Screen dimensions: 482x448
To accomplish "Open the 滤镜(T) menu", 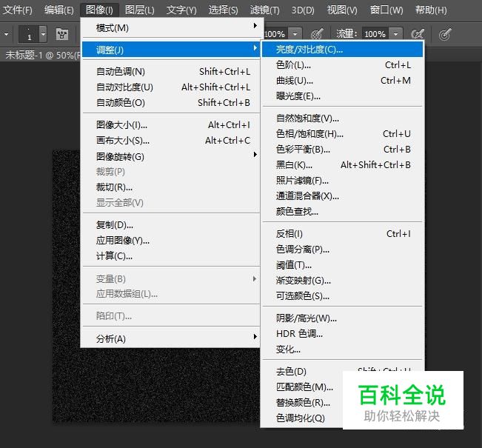I will [x=264, y=10].
